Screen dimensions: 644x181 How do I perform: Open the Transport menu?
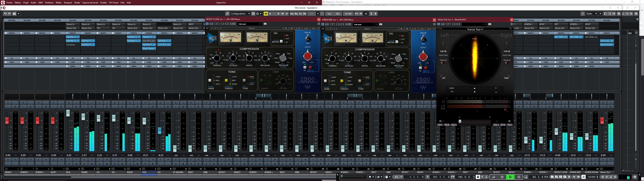(x=68, y=3)
